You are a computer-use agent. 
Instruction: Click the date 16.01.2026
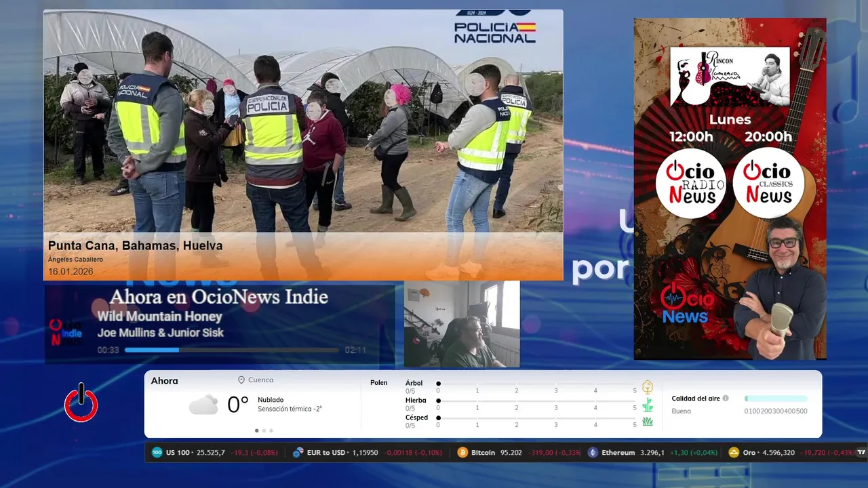click(71, 272)
